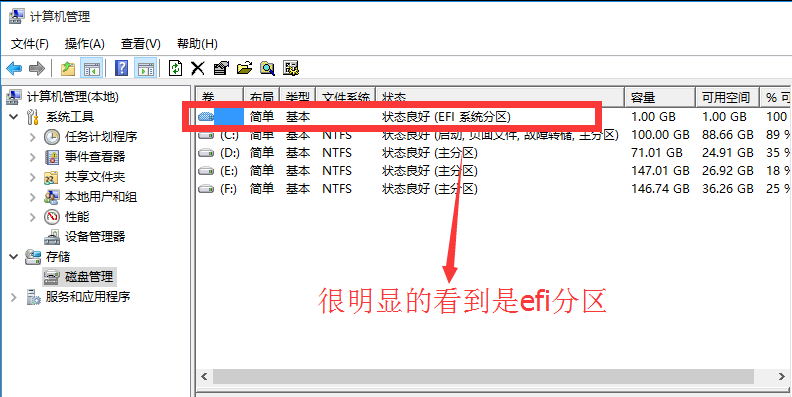792x397 pixels.
Task: Select 任务计划程序 in the tree
Action: pyautogui.click(x=101, y=137)
